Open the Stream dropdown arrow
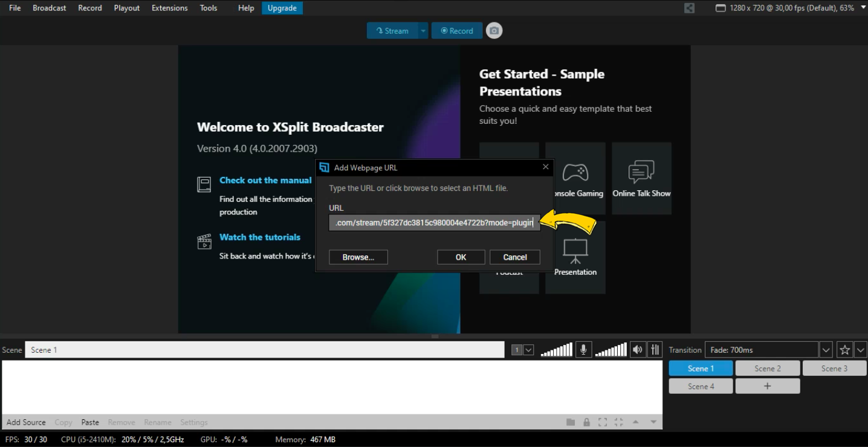The image size is (868, 447). 423,31
